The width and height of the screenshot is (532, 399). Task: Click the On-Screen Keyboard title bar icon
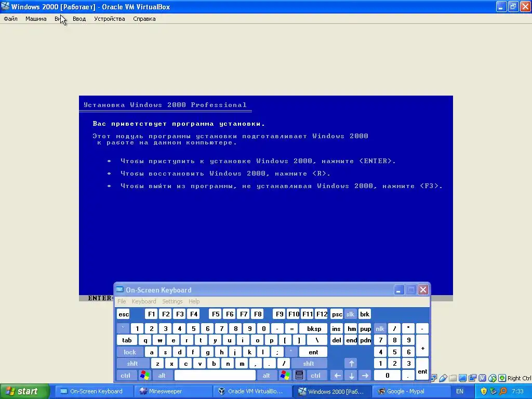(x=119, y=289)
